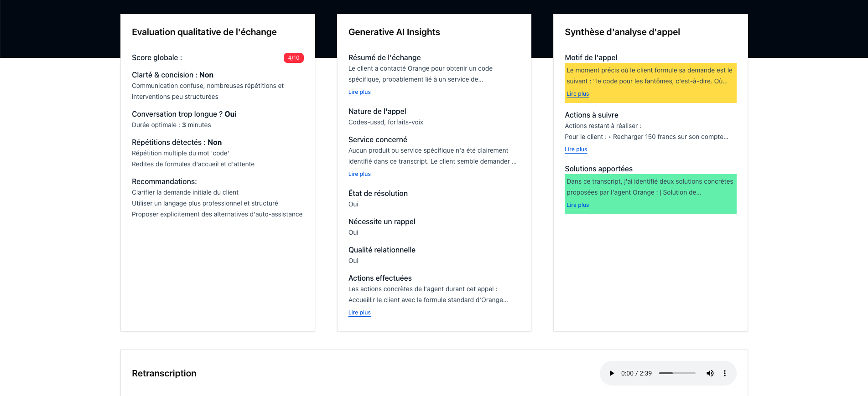
Task: Expand Service concerné with Lire plus
Action: tap(359, 174)
